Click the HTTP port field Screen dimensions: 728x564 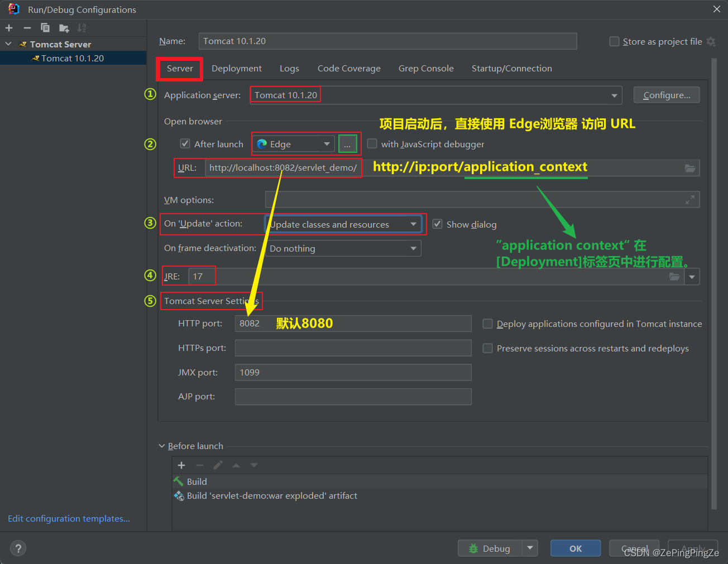353,324
